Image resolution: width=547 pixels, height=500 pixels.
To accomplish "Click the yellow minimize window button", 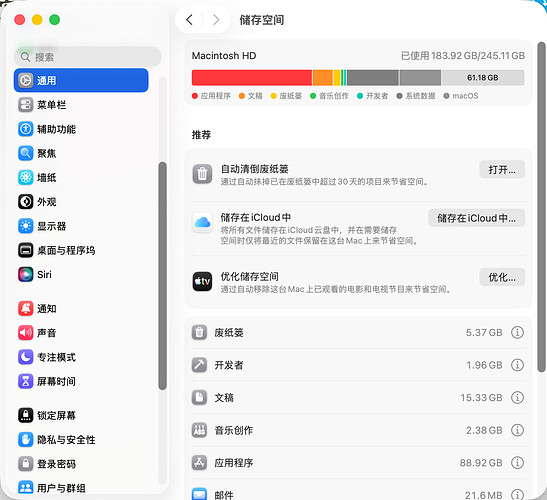I will (x=37, y=20).
